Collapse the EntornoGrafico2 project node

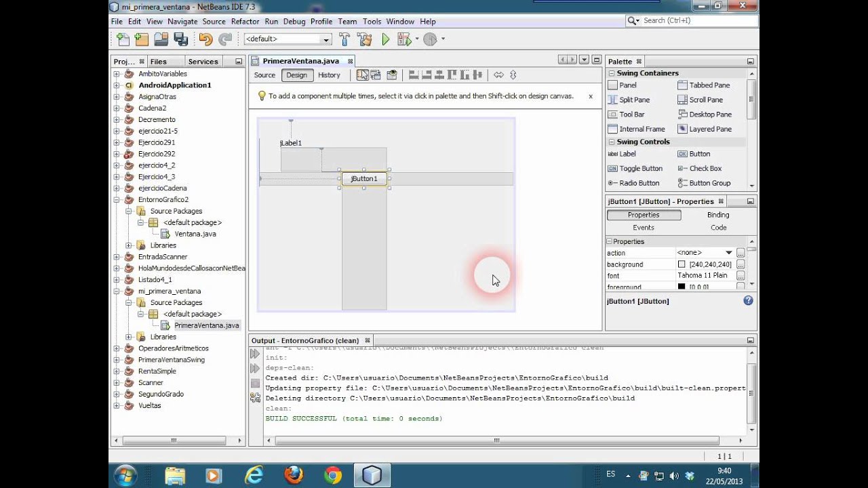(x=117, y=200)
